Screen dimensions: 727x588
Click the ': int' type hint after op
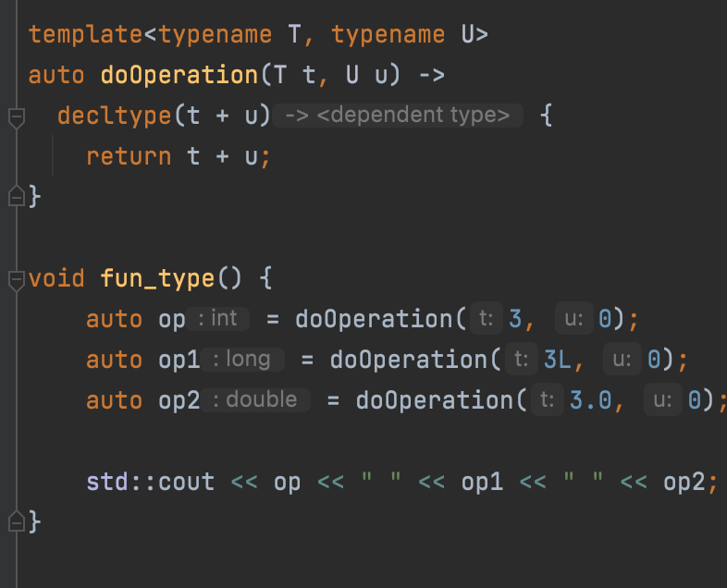click(x=218, y=318)
